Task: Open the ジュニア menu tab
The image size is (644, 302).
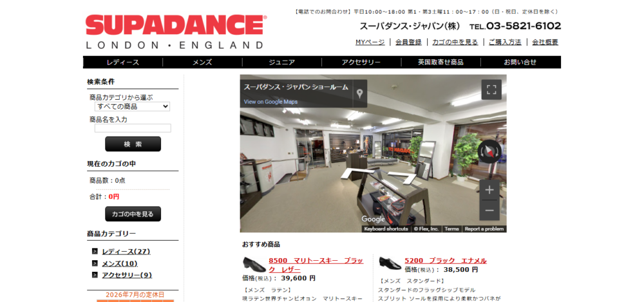Action: 282,62
